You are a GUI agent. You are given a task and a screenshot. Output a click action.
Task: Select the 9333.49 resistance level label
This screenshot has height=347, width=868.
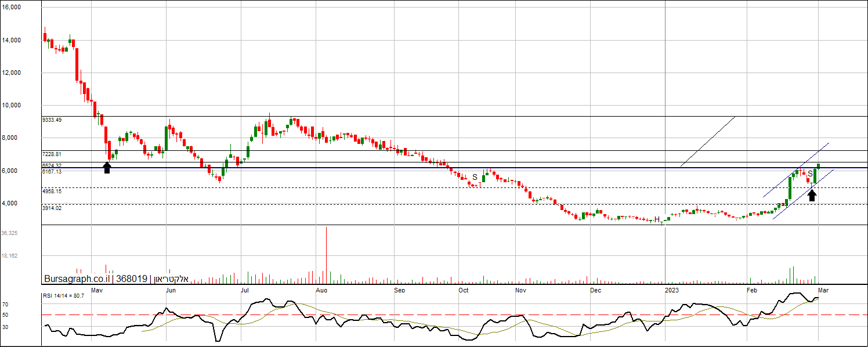(x=52, y=120)
